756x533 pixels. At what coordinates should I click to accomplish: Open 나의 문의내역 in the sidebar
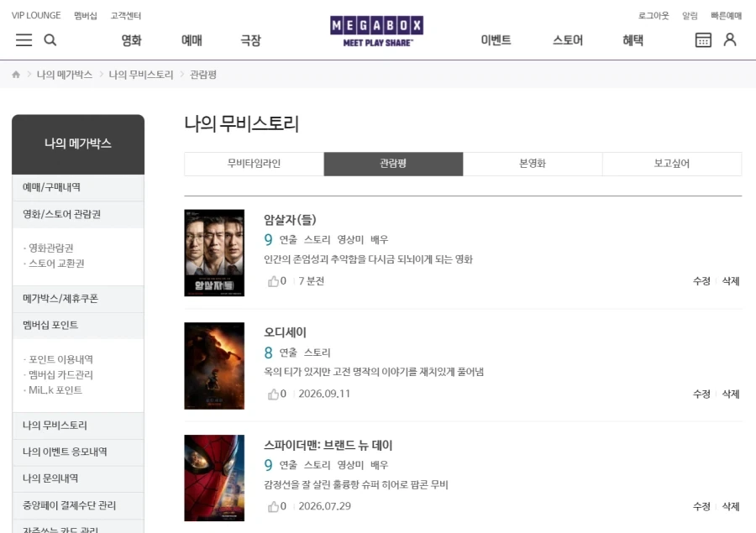pos(78,478)
